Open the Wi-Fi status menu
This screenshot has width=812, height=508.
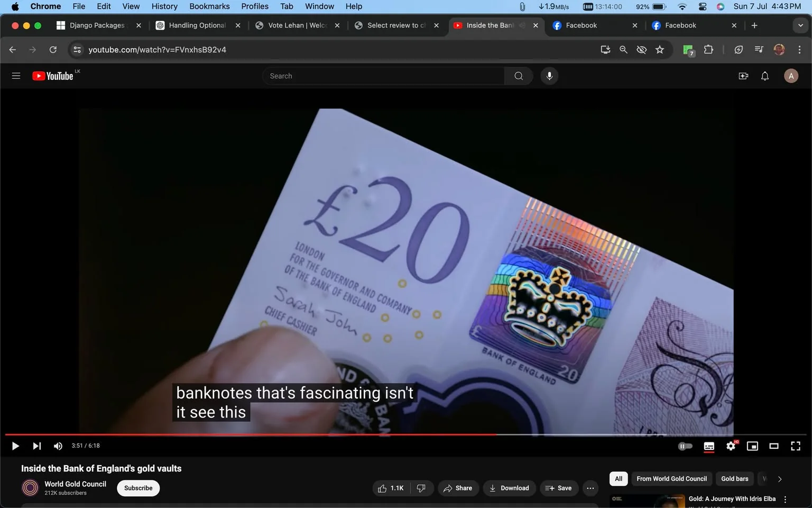682,6
